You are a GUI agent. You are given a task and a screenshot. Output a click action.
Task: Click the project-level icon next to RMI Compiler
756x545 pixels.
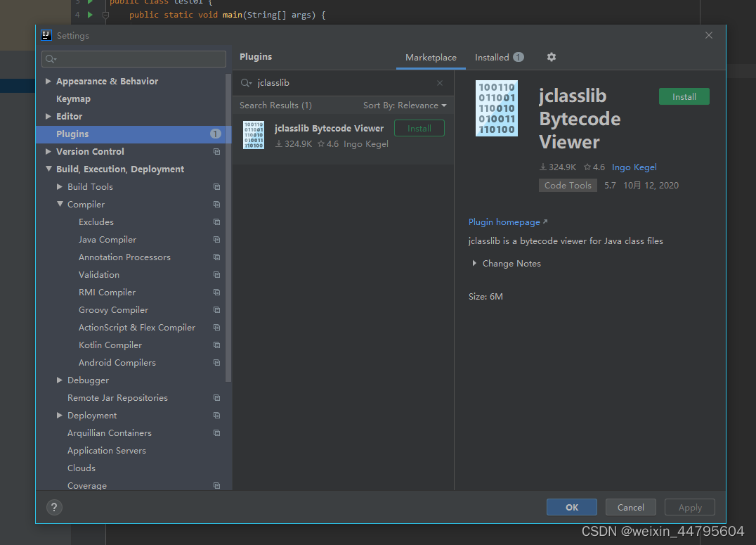tap(216, 293)
